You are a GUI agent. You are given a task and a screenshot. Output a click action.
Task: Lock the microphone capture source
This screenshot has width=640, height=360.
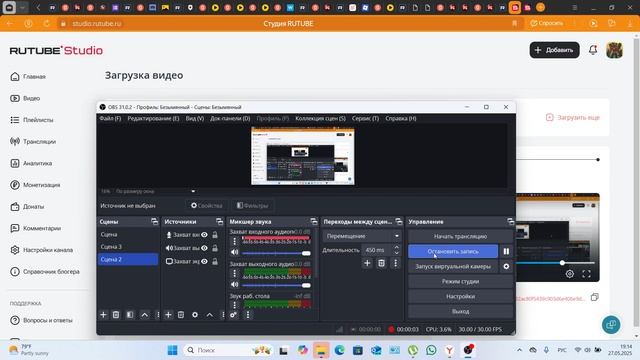[x=215, y=235]
